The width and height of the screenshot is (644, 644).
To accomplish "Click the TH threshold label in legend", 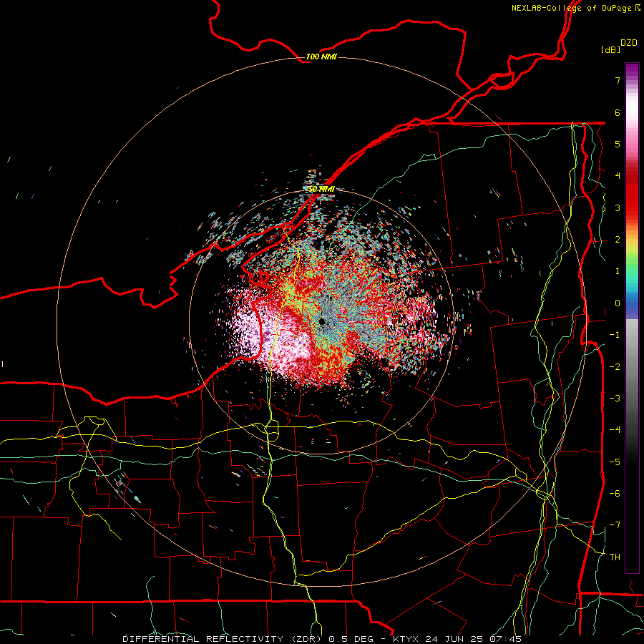I will point(615,557).
